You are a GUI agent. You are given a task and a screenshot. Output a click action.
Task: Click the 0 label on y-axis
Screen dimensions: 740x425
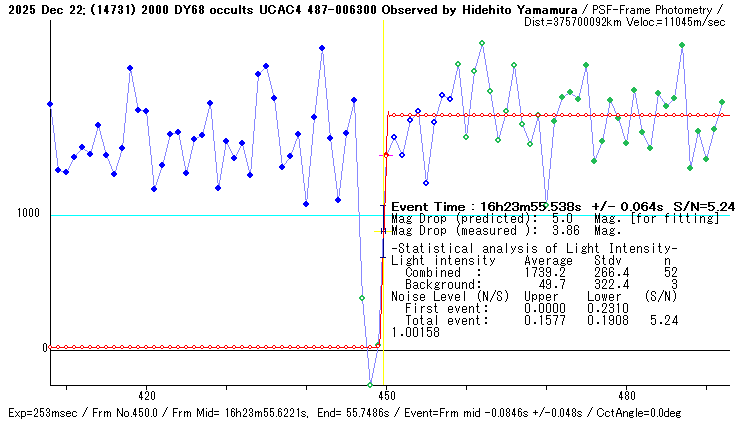coord(43,348)
